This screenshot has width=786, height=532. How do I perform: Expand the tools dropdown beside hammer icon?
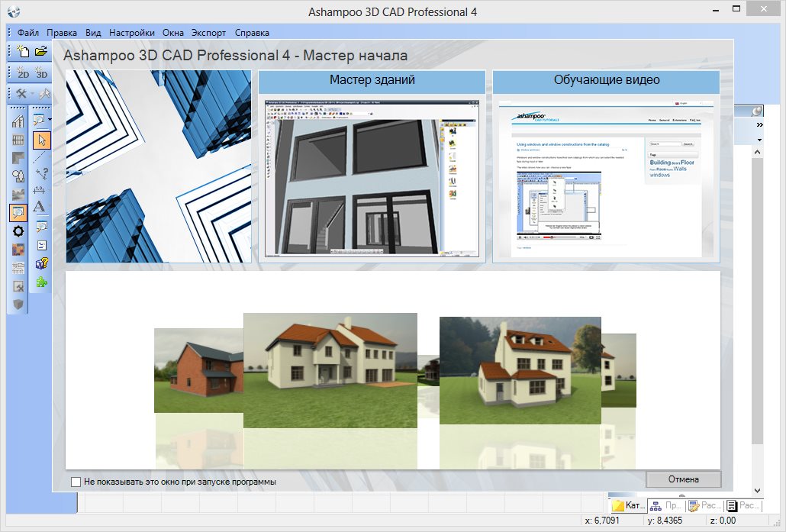point(31,94)
